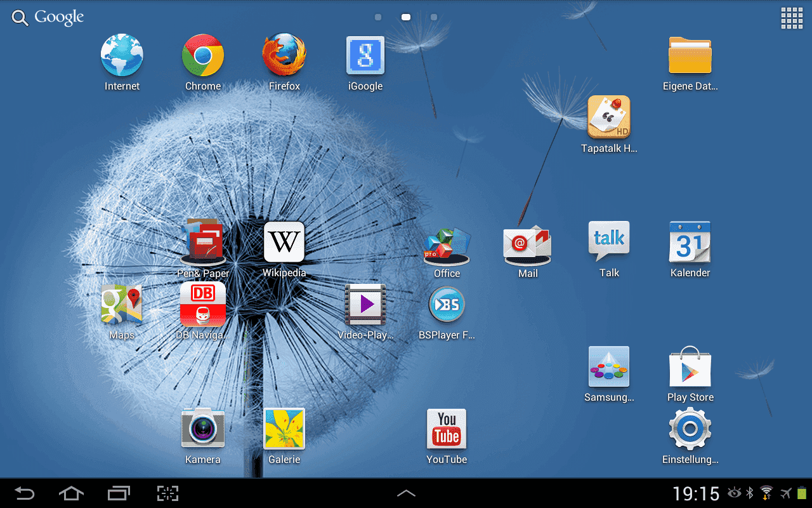
Task: Switch to the first home screen page dot
Action: 378,17
